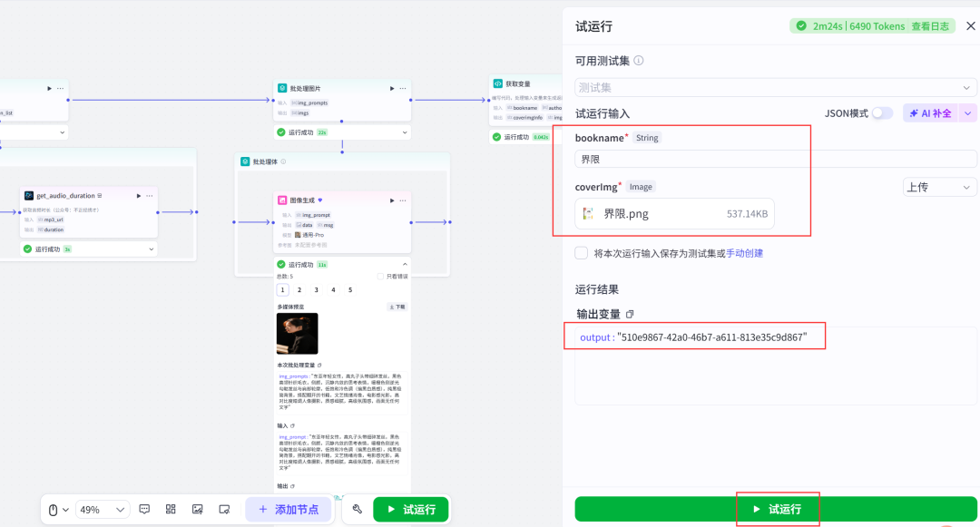Run the 批处理图片 node with its play icon
The height and width of the screenshot is (527, 980).
pos(392,89)
